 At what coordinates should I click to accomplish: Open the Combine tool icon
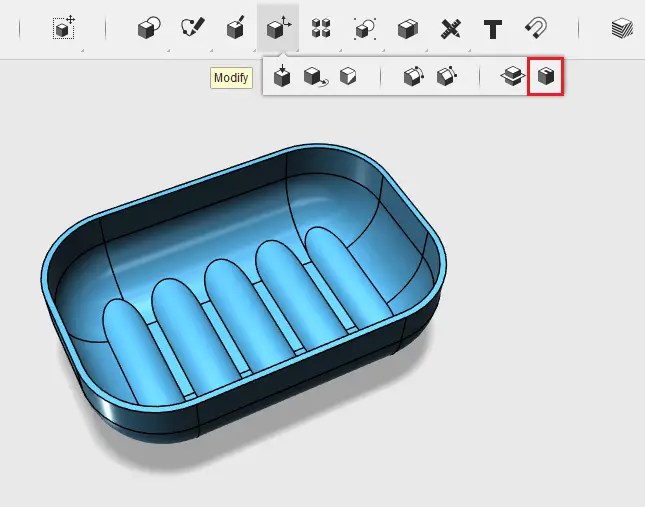coord(408,29)
